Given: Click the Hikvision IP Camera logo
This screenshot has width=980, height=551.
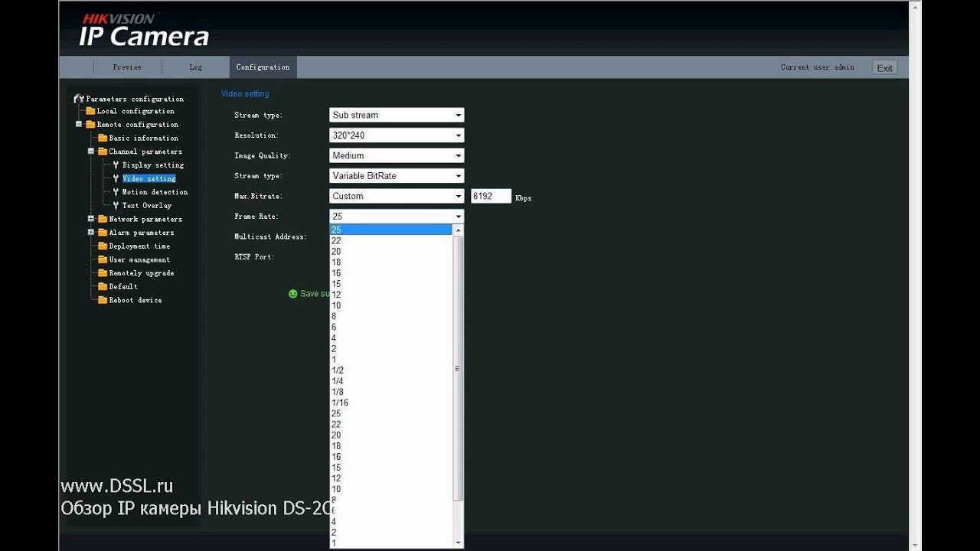Looking at the screenshot, I should click(x=144, y=30).
